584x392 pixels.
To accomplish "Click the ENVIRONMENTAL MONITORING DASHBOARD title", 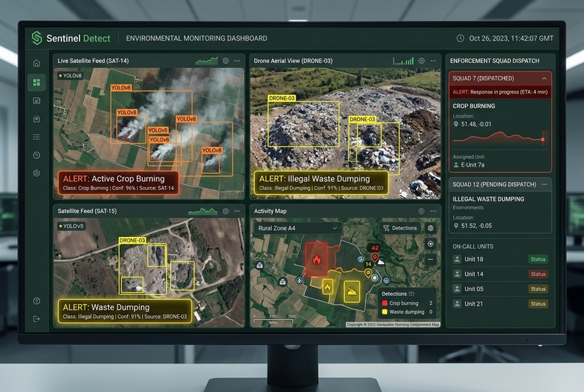I will [x=196, y=38].
